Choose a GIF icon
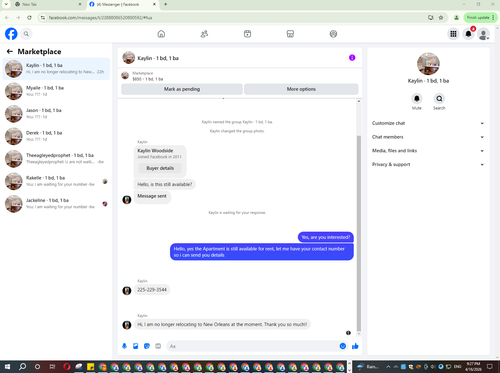 [158, 346]
